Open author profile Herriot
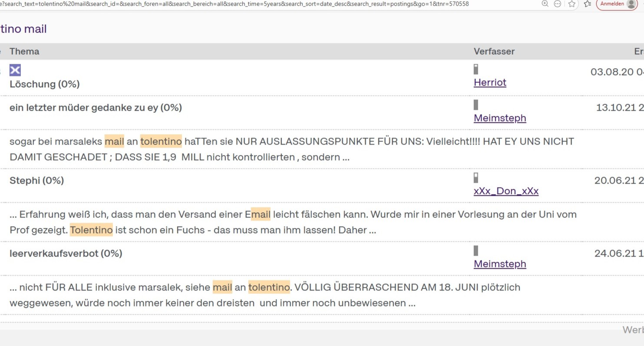 (x=490, y=82)
